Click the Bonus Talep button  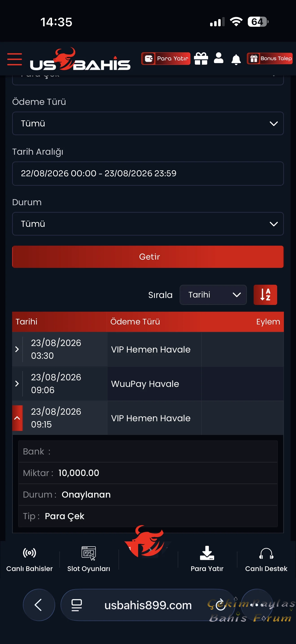pyautogui.click(x=270, y=59)
